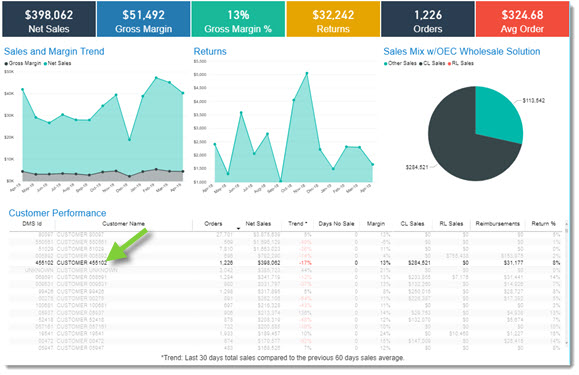Click the Sales and Margin Trend title
Image resolution: width=579 pixels, height=375 pixels.
pos(54,51)
